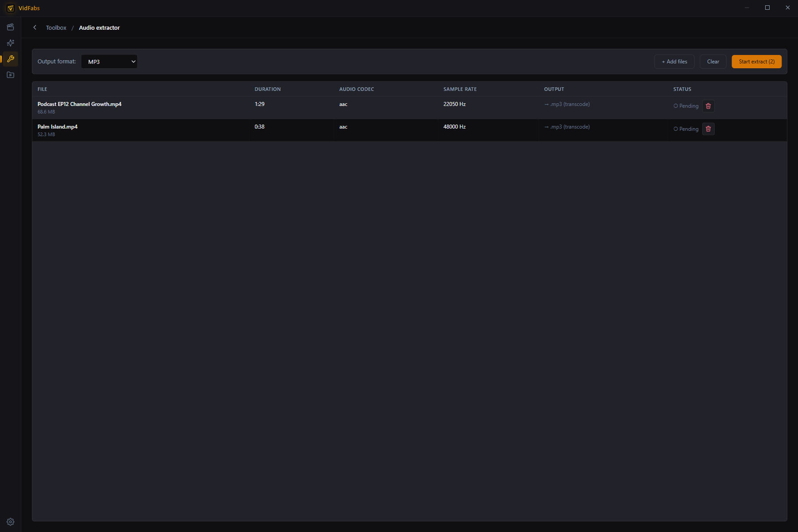798x532 pixels.
Task: Click the 48000 Hz sample rate
Action: tap(454, 127)
